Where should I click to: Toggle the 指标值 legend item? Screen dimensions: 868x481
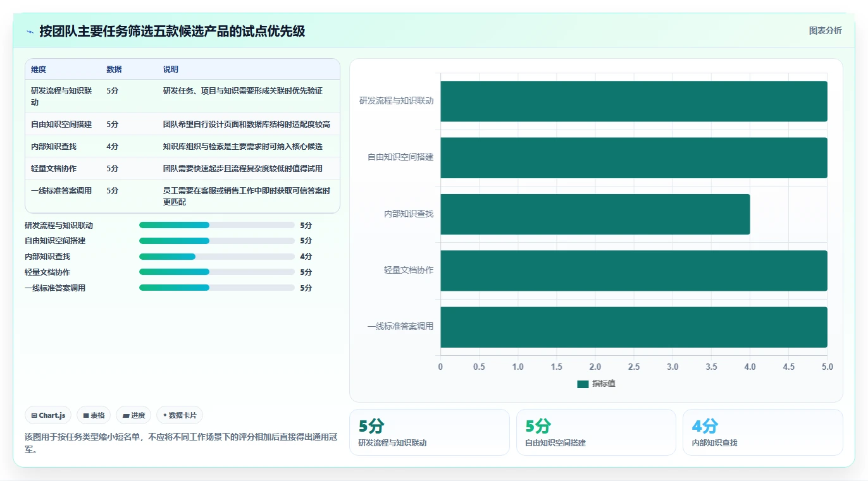point(596,384)
